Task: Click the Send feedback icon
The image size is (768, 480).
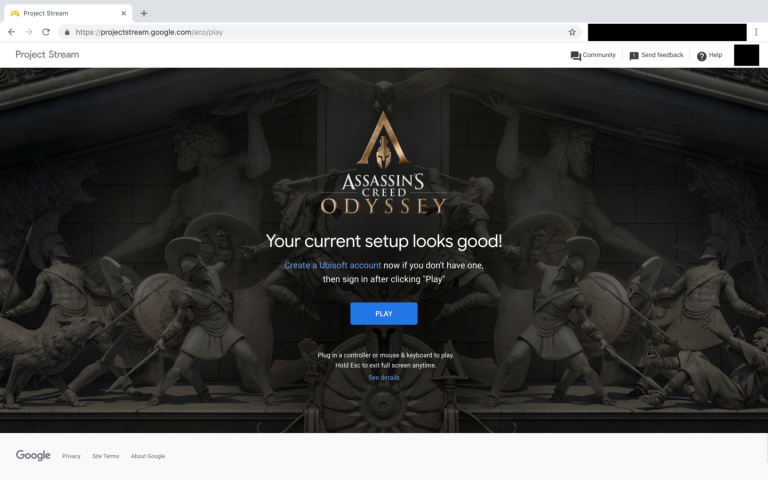Action: click(634, 56)
